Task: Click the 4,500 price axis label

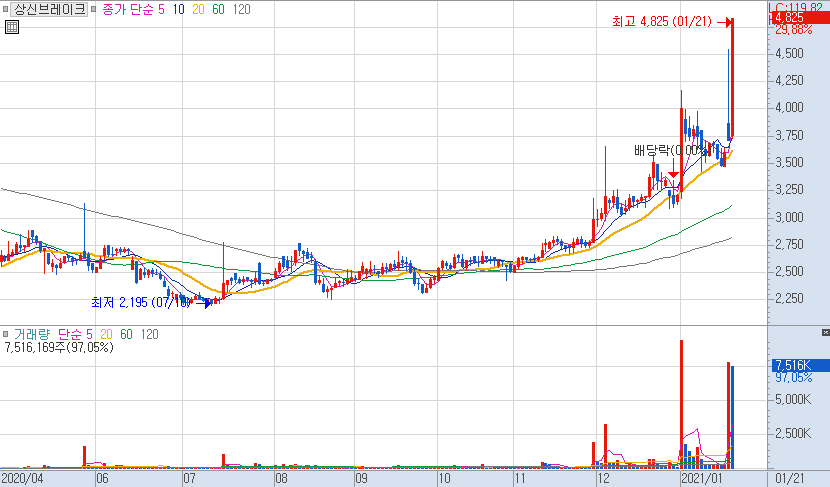Action: (x=789, y=53)
